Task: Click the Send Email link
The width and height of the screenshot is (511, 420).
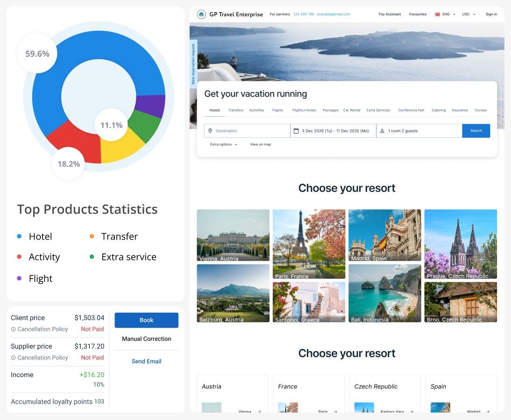Action: (146, 361)
